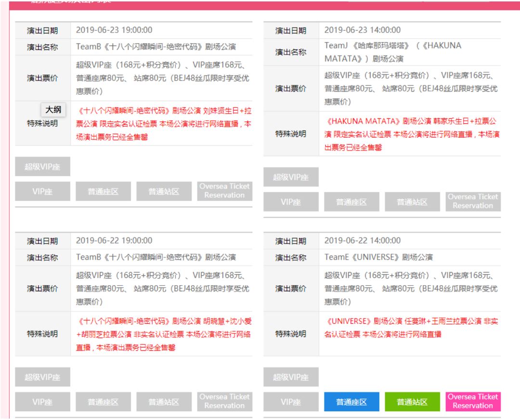Select 普通座区 for TeamJ HAKUNA MATATA show
Screen dimensions: 520x420
tap(351, 202)
